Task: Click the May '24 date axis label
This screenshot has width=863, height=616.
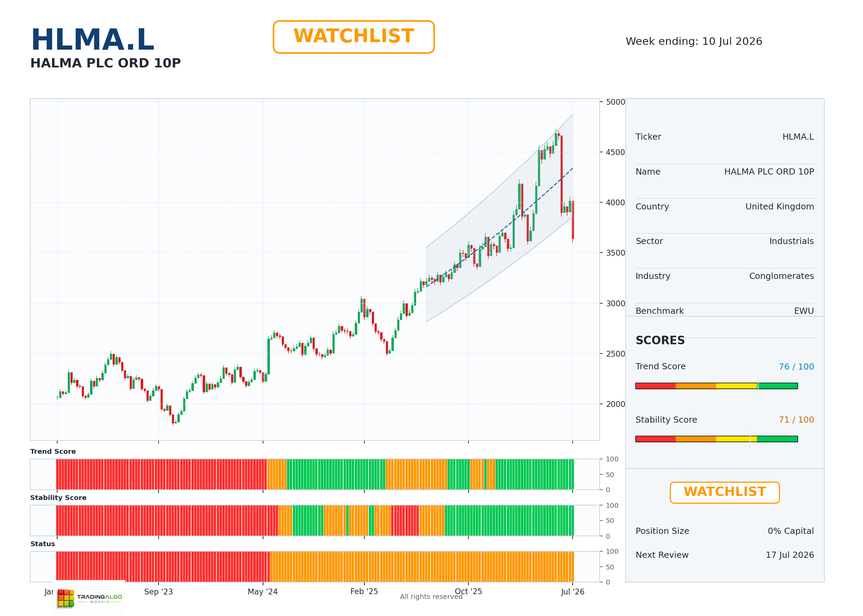Action: 263,592
